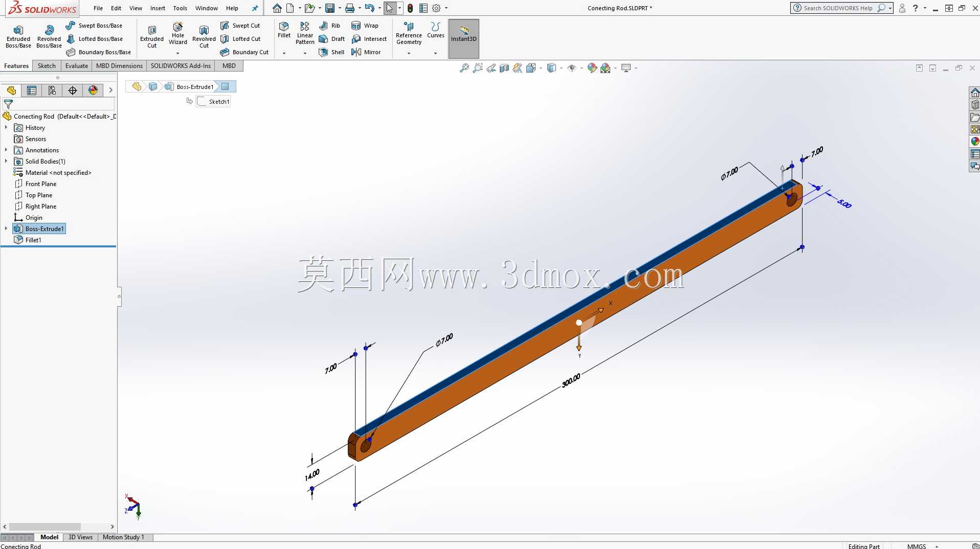This screenshot has width=980, height=549.
Task: Select the Wrap tool
Action: tap(365, 26)
